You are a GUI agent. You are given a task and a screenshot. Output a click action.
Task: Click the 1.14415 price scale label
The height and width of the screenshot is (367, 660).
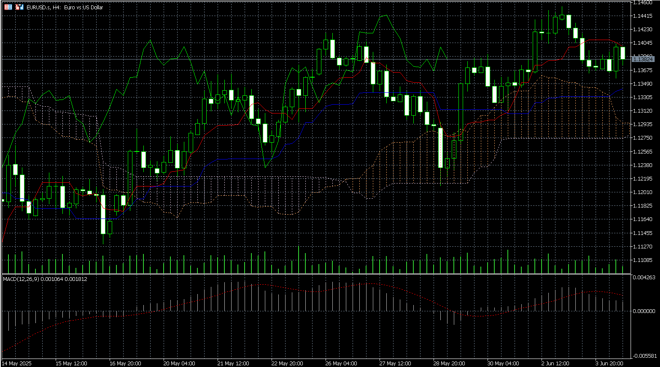click(x=642, y=16)
